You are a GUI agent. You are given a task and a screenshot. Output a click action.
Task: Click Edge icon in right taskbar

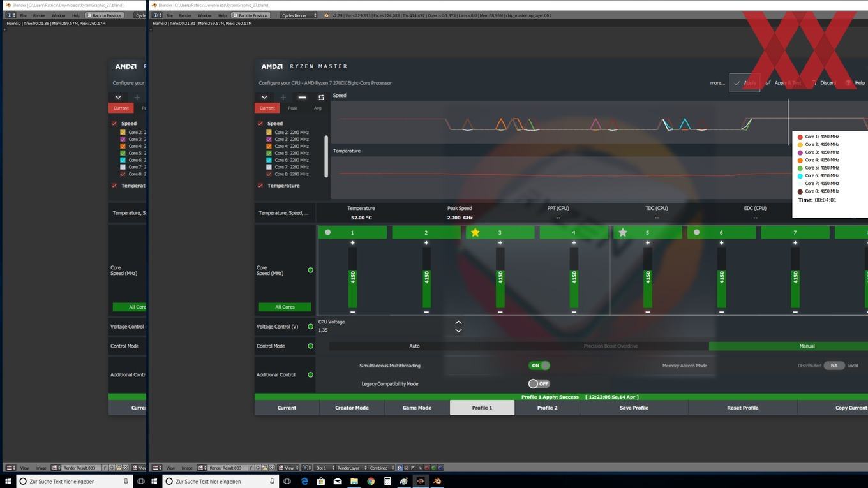coord(304,482)
